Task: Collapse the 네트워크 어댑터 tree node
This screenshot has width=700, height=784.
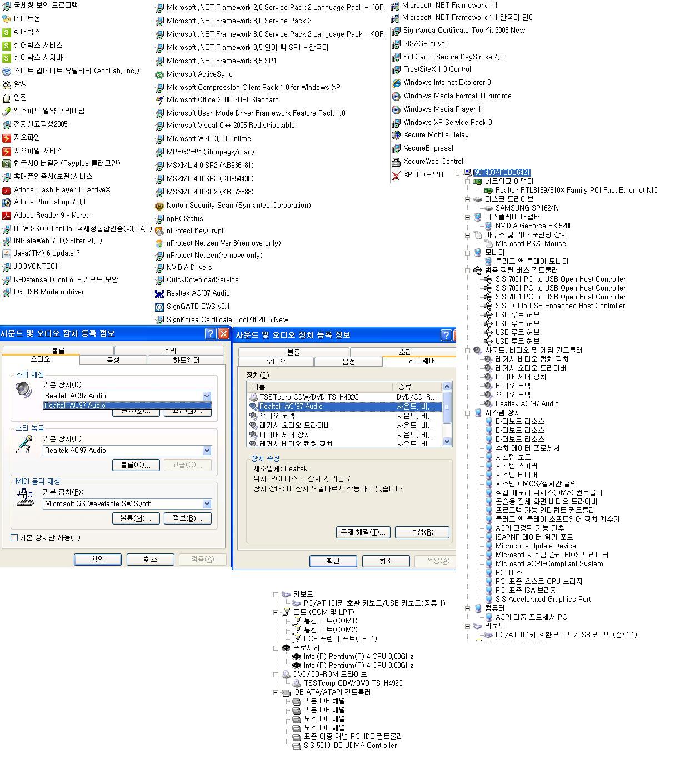Action: [x=468, y=182]
